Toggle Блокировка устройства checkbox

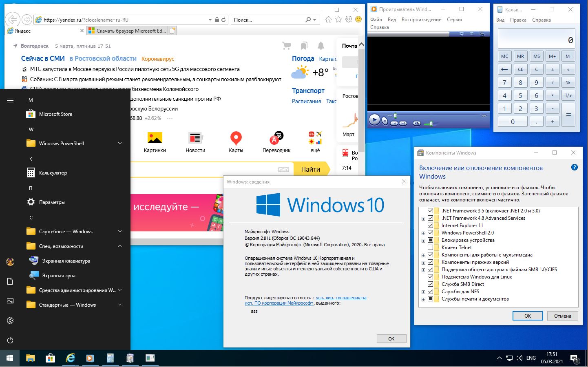point(430,240)
